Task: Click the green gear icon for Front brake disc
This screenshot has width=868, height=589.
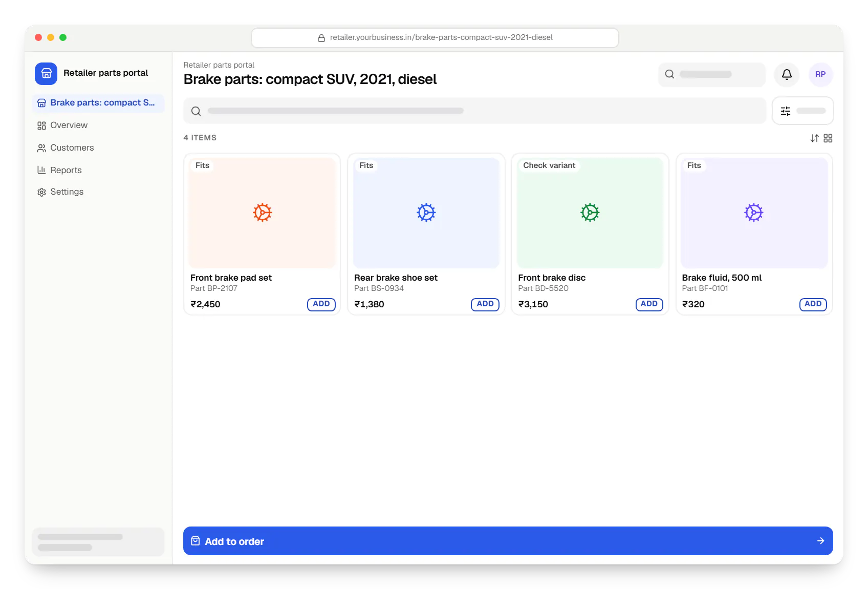Action: tap(590, 212)
